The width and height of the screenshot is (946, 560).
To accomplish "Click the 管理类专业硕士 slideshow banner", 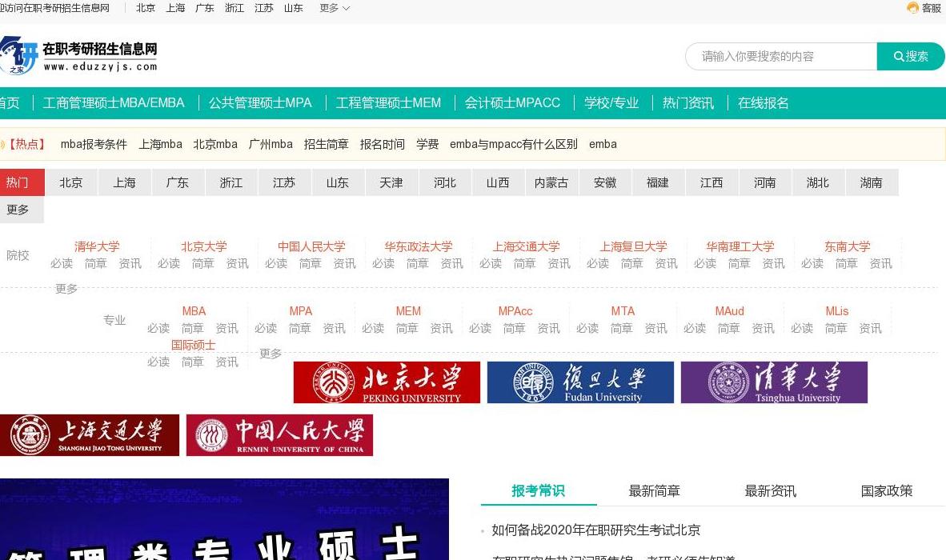I will (x=224, y=519).
